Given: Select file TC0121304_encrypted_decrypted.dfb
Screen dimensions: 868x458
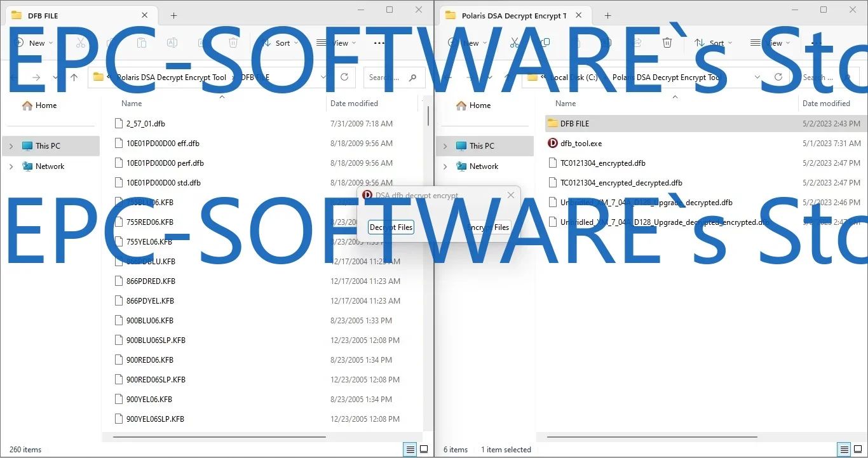Looking at the screenshot, I should [621, 183].
